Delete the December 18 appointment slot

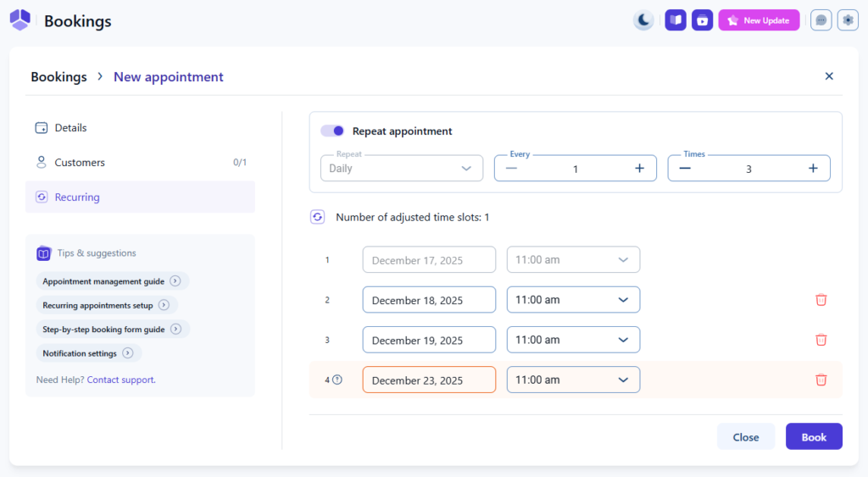pyautogui.click(x=821, y=300)
